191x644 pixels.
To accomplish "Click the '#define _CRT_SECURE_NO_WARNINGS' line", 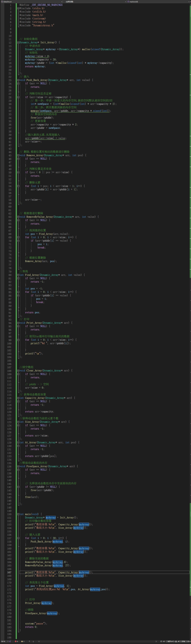I will (41, 5).
